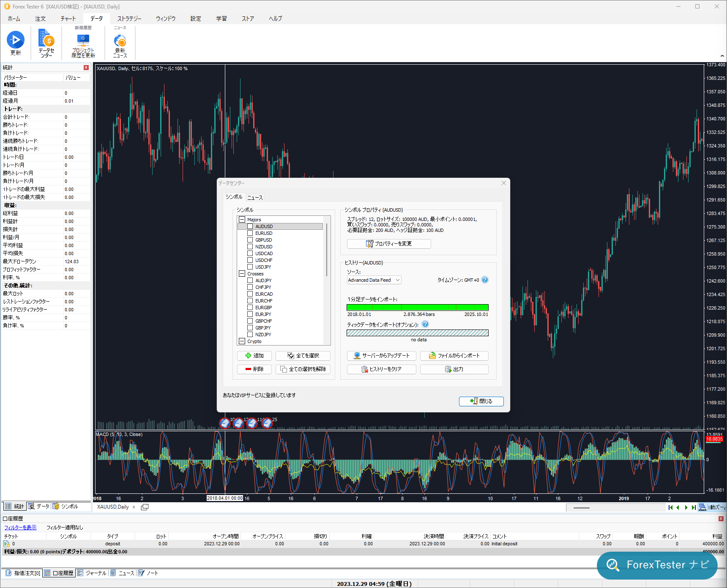Screen dimensions: 727x588
Task: Collapse the Majors group in symbol tree
Action: click(242, 220)
